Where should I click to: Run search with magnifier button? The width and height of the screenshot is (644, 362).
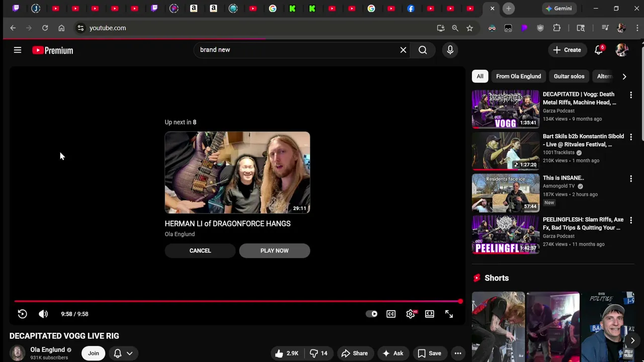click(x=423, y=50)
